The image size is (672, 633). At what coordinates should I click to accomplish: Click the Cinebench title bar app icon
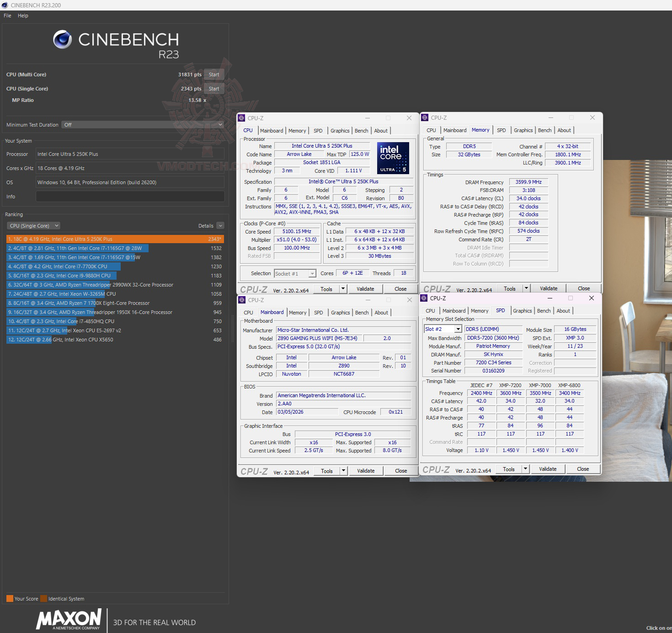pos(5,5)
